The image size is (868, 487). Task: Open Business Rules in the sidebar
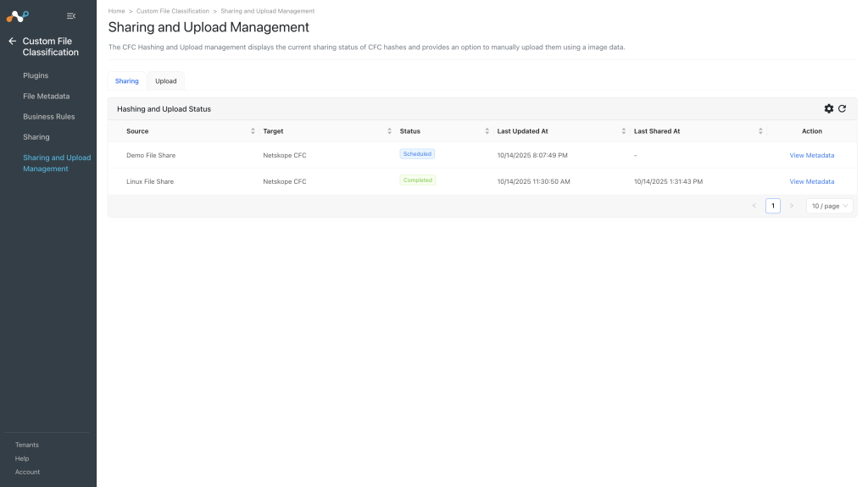(48, 117)
